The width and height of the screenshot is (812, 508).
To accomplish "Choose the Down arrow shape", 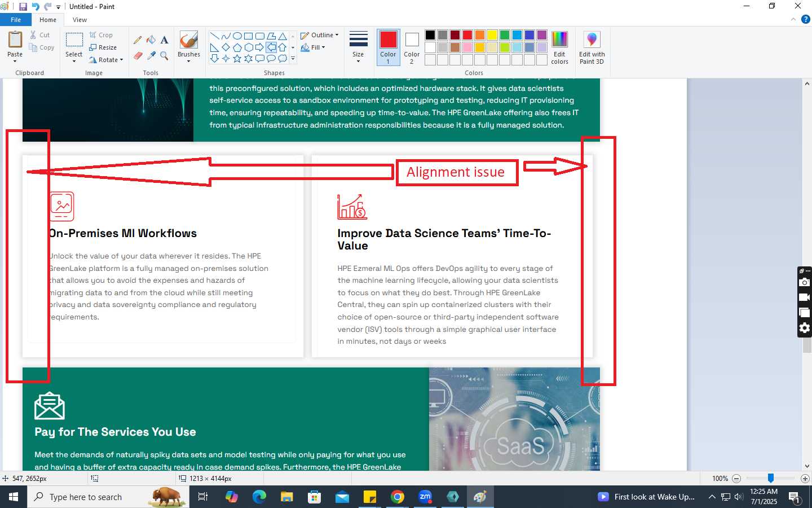I will click(x=214, y=58).
